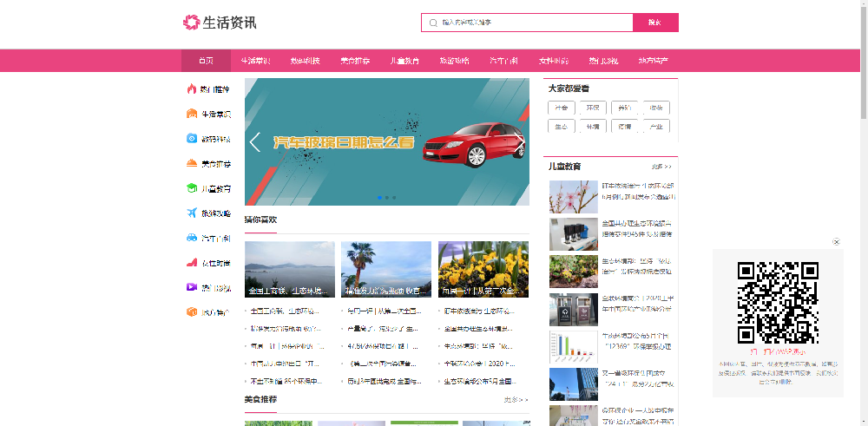
Task: Click the 生活资讯 site logo
Action: (220, 23)
